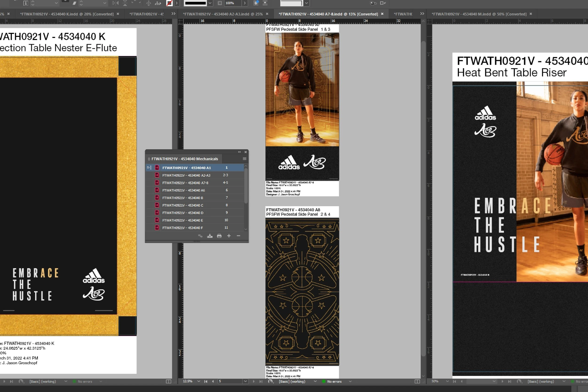Open the opacity slider arrow beside 100%
Viewport: 588px width, 392px height.
245,3
